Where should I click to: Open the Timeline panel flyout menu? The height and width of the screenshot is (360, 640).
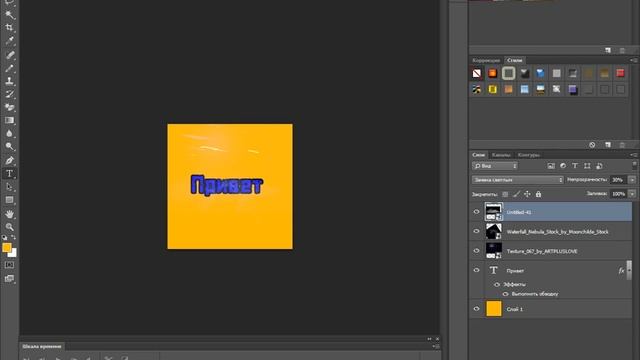click(436, 347)
